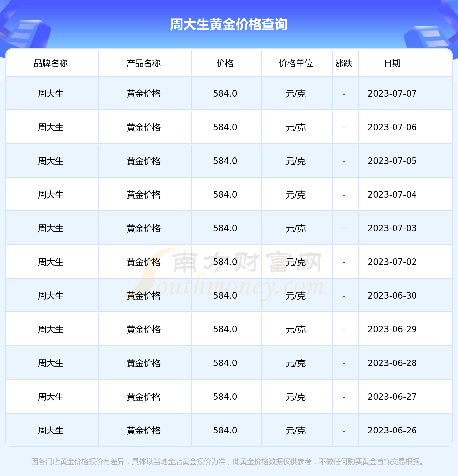Click the 涨跌 dash in the 2023-06-28 row
This screenshot has height=476, width=458.
coord(344,364)
